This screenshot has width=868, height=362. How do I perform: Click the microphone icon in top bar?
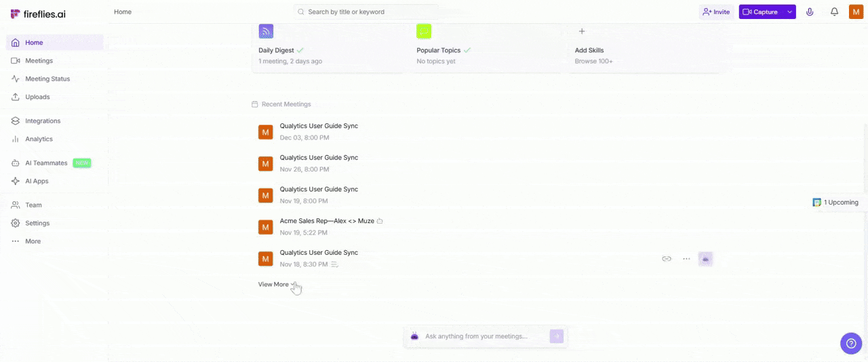pos(810,12)
